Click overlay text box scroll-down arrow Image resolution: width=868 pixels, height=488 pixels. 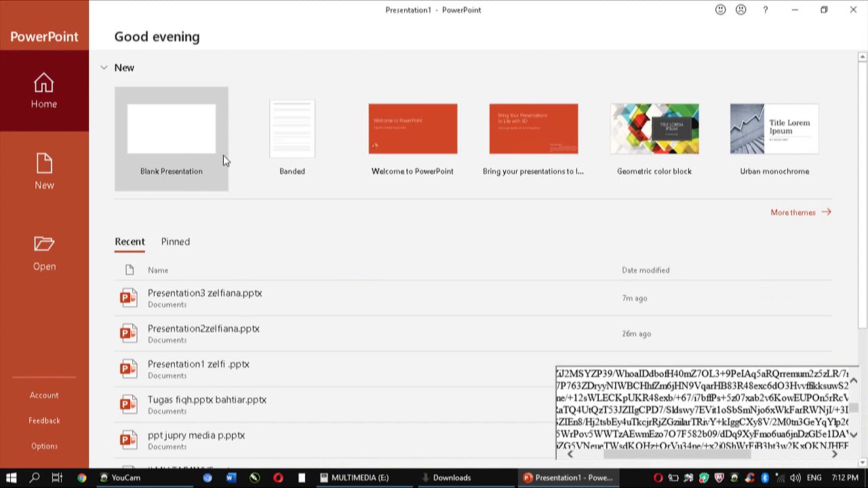(854, 434)
